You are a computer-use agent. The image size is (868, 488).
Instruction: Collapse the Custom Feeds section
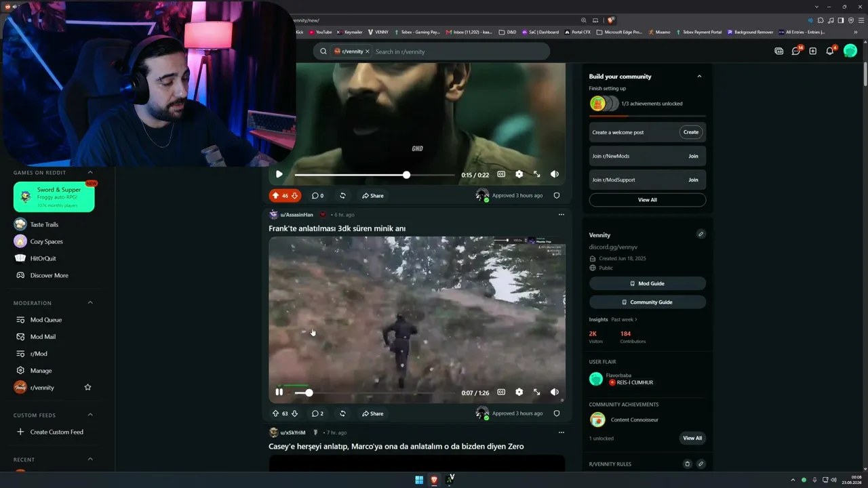point(90,415)
